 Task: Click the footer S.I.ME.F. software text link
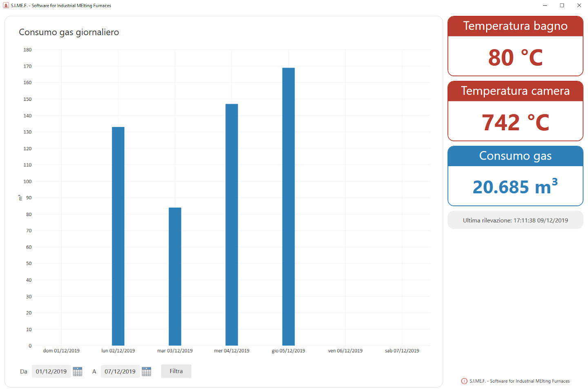tap(519, 381)
